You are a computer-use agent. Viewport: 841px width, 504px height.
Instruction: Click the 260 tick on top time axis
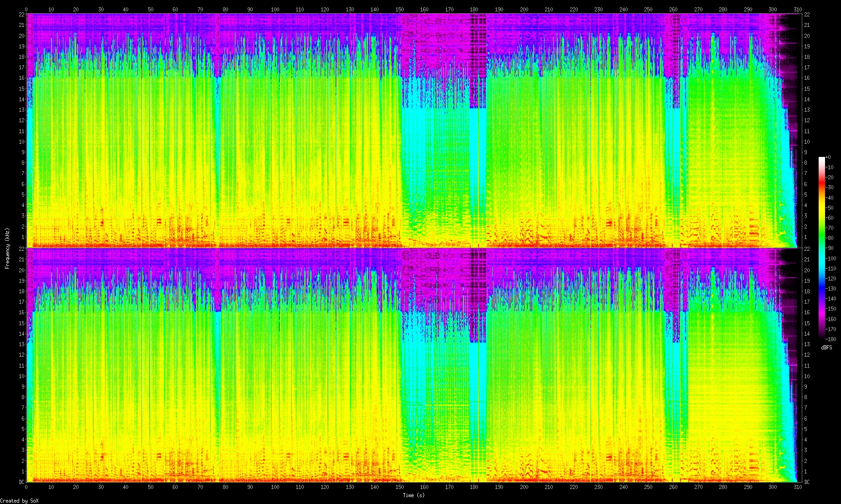673,9
